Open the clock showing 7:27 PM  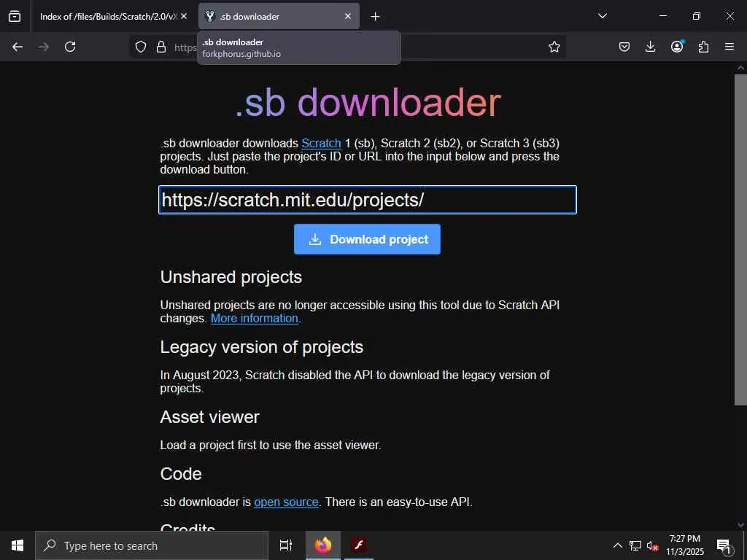coord(685,545)
